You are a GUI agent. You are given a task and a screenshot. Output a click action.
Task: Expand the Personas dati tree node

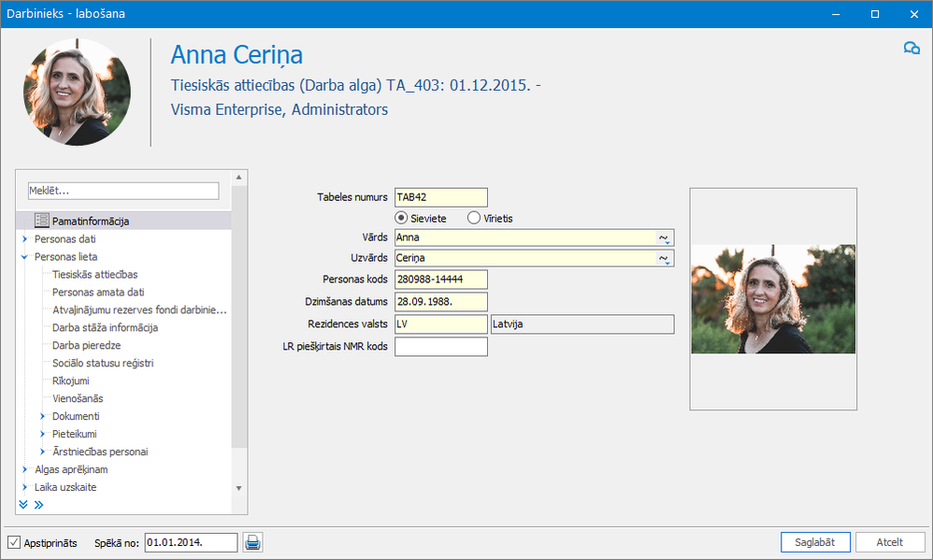[24, 238]
